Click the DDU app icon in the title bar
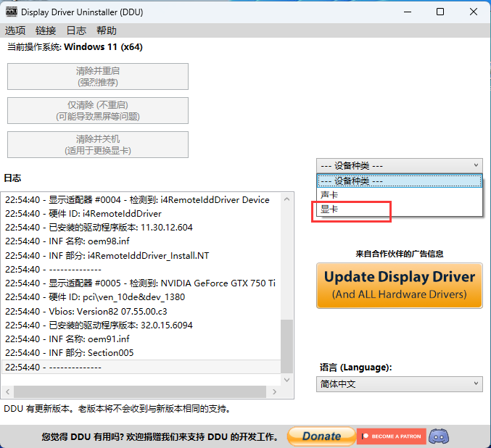Image resolution: width=491 pixels, height=448 pixels. [x=12, y=12]
